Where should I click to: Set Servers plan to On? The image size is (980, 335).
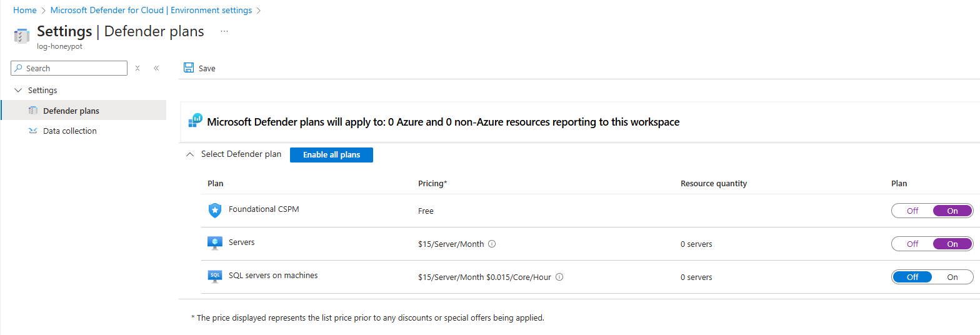[x=952, y=244]
